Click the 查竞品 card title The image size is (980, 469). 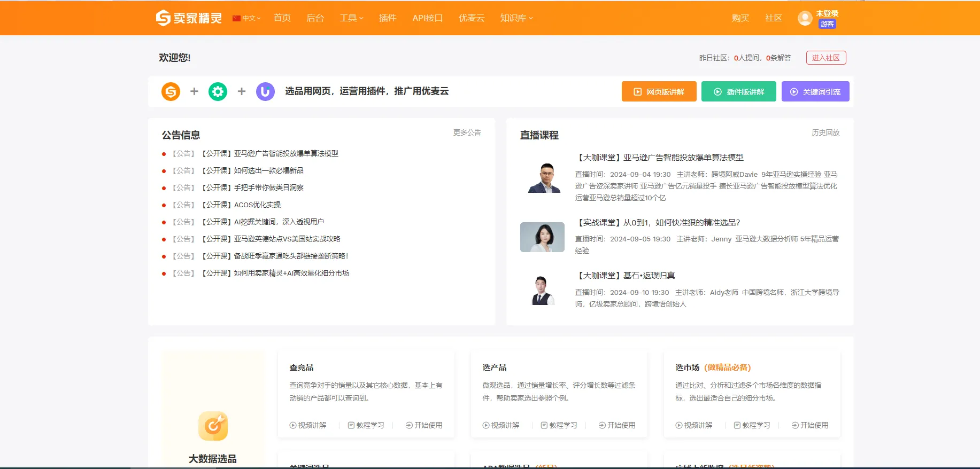tap(302, 368)
